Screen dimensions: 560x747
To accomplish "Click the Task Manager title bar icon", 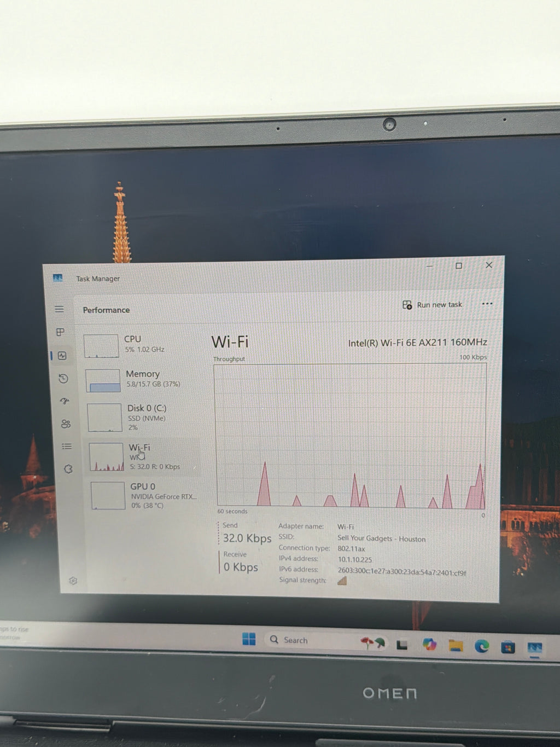I will click(x=57, y=278).
